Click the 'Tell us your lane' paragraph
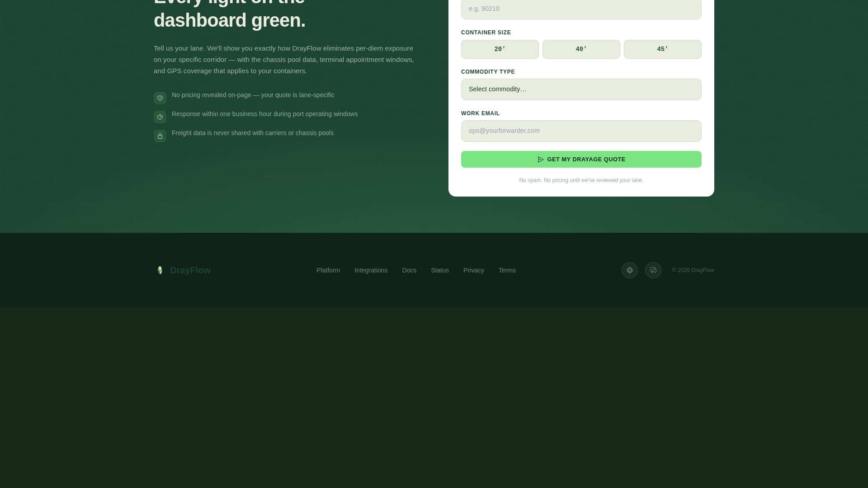Viewport: 868px width, 488px height. pos(284,60)
